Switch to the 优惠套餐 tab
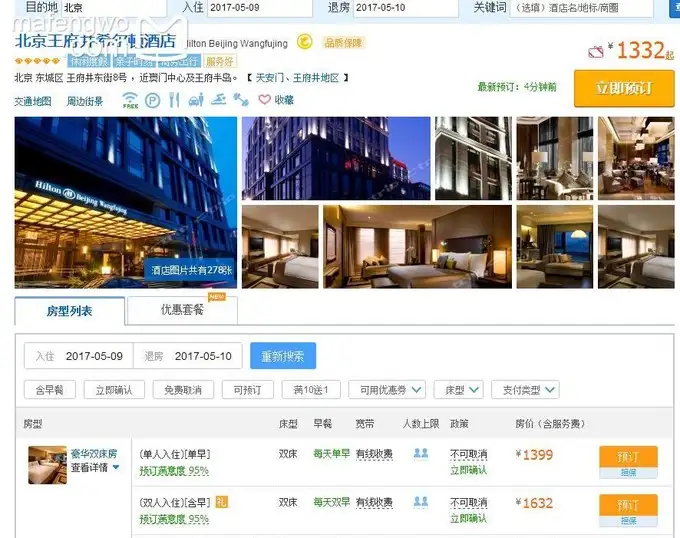Image resolution: width=680 pixels, height=538 pixels. click(x=183, y=310)
